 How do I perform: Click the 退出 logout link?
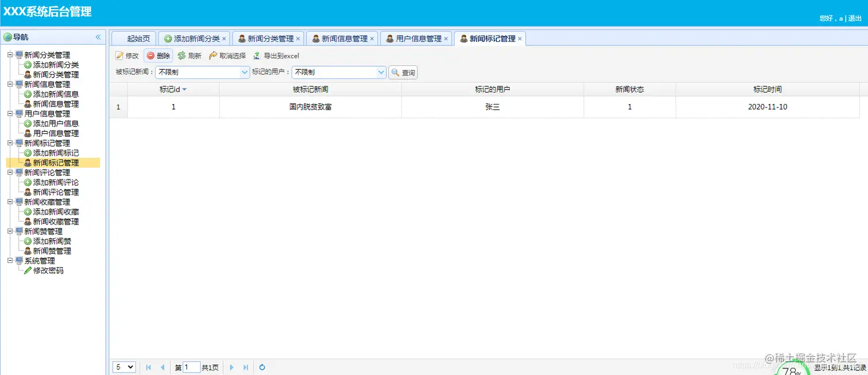855,18
